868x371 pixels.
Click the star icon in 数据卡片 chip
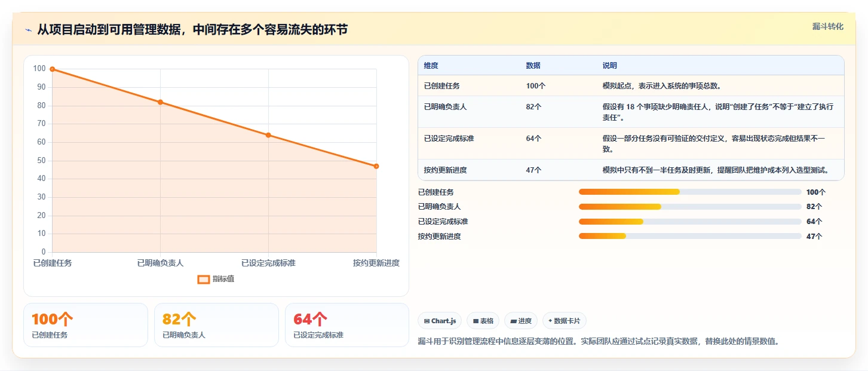(x=550, y=321)
